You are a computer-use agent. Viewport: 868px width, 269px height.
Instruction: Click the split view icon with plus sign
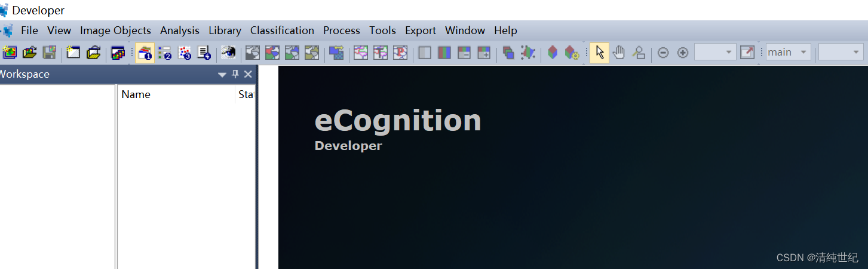pos(484,53)
